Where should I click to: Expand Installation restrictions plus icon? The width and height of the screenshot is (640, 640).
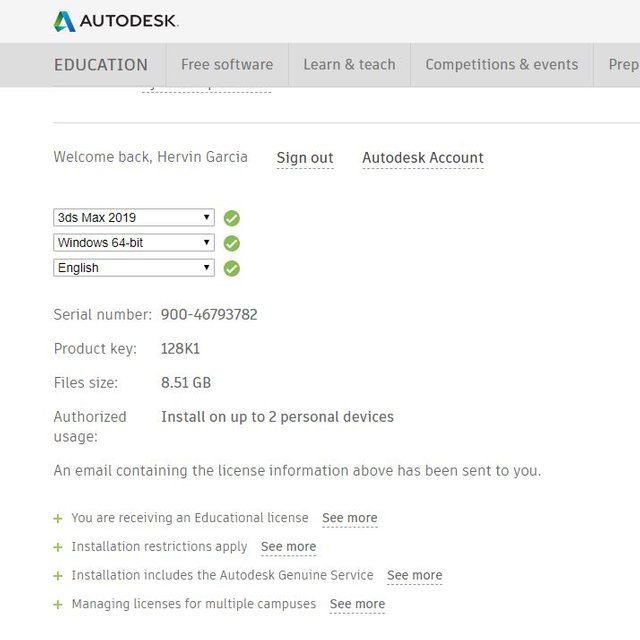point(58,547)
